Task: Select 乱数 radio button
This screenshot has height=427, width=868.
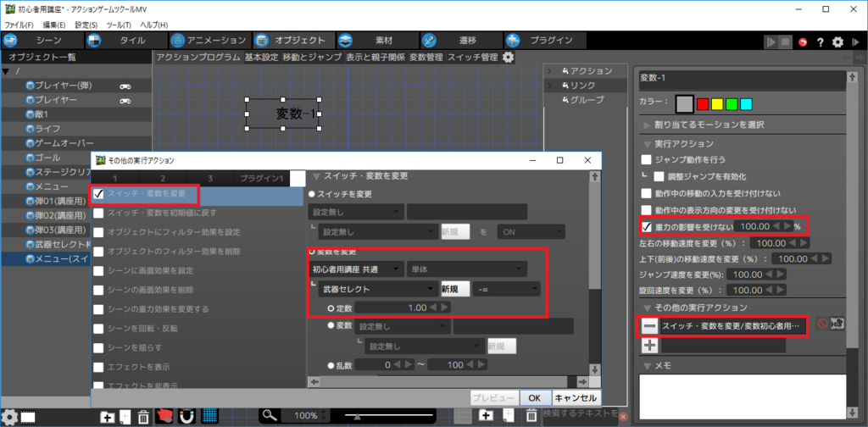Action: pos(331,365)
